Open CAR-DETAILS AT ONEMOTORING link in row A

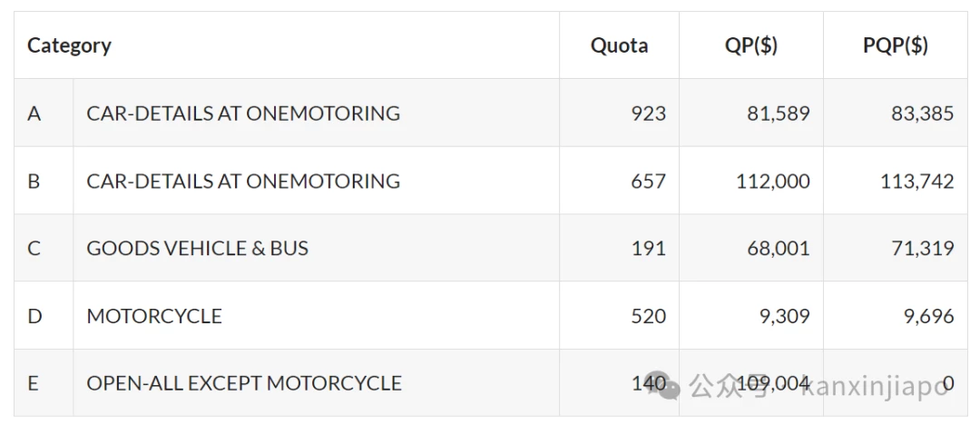tap(243, 114)
